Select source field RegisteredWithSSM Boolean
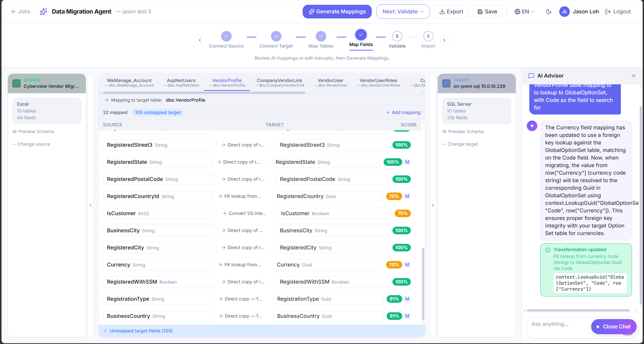 [159, 282]
